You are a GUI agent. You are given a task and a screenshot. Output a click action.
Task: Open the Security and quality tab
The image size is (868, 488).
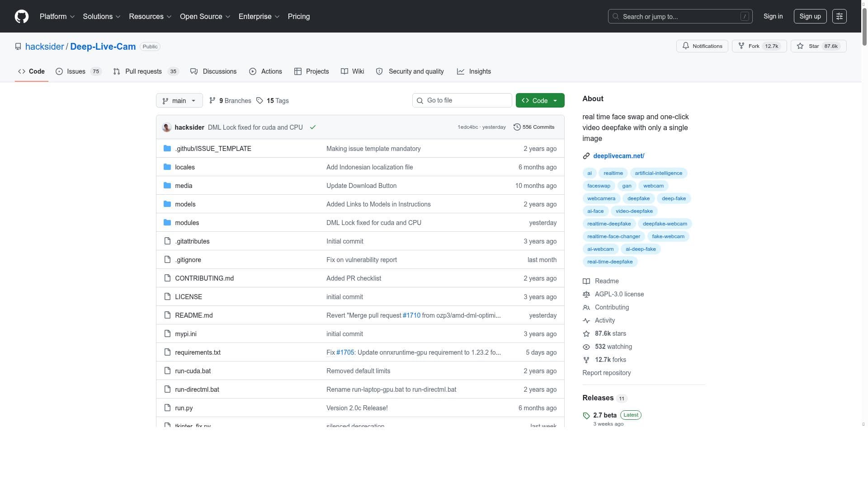click(x=410, y=71)
